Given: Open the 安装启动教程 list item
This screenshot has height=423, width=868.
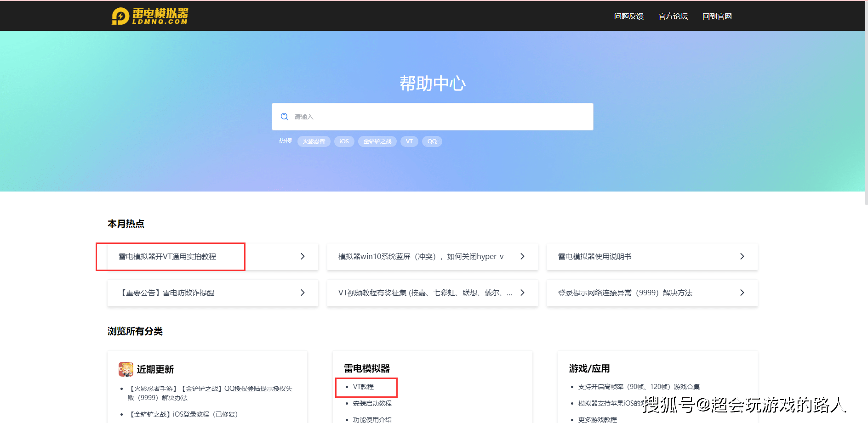Looking at the screenshot, I should click(372, 403).
